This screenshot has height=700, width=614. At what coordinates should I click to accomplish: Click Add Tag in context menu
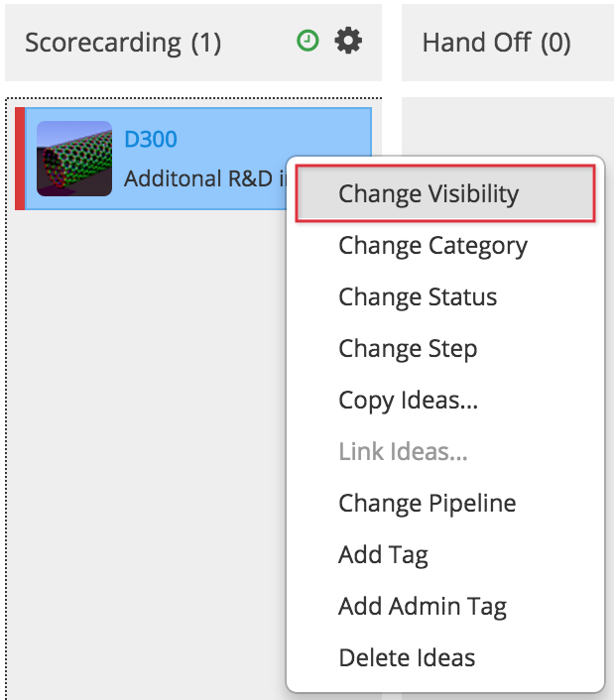[383, 555]
